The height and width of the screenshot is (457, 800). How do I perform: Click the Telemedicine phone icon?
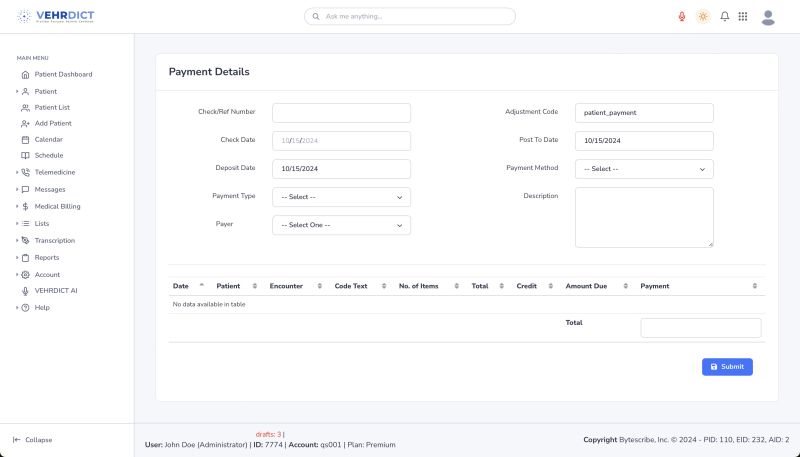(x=26, y=172)
